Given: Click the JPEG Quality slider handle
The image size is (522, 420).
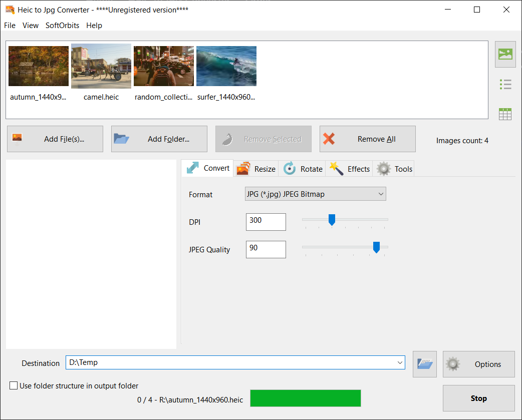Looking at the screenshot, I should (376, 247).
